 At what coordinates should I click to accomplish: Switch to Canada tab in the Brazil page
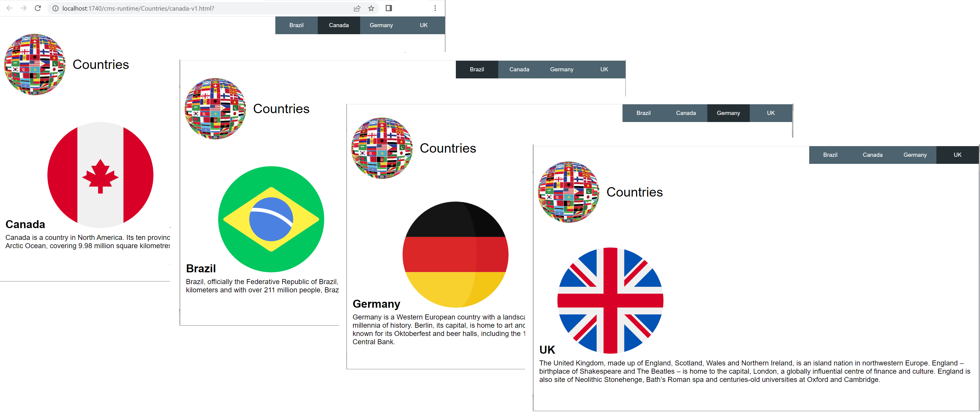point(519,69)
